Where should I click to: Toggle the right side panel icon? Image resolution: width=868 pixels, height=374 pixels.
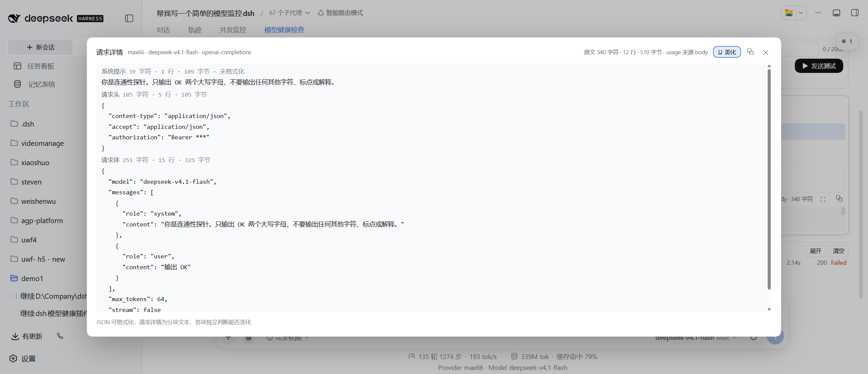[855, 13]
